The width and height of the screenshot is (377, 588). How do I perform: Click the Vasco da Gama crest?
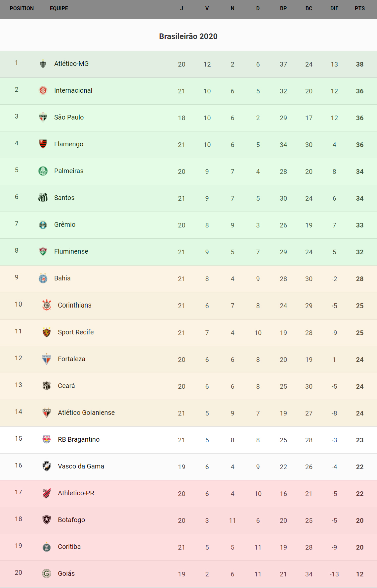47,466
